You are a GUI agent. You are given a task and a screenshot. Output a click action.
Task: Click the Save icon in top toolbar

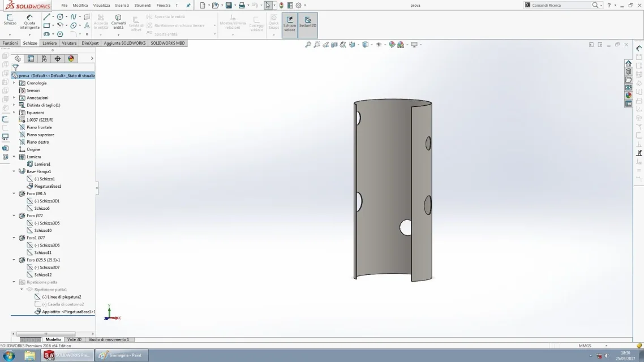click(x=229, y=5)
